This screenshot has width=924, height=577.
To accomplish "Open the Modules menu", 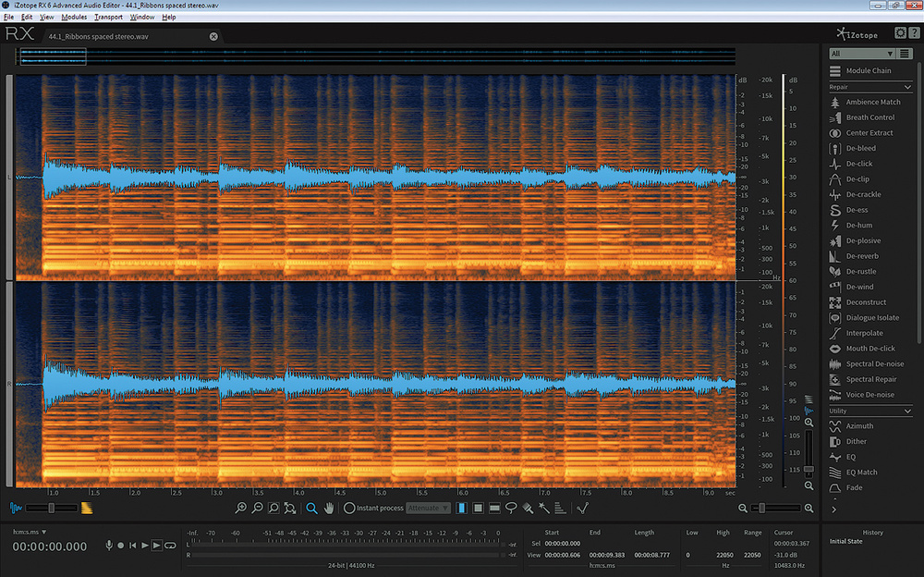I will coord(74,18).
